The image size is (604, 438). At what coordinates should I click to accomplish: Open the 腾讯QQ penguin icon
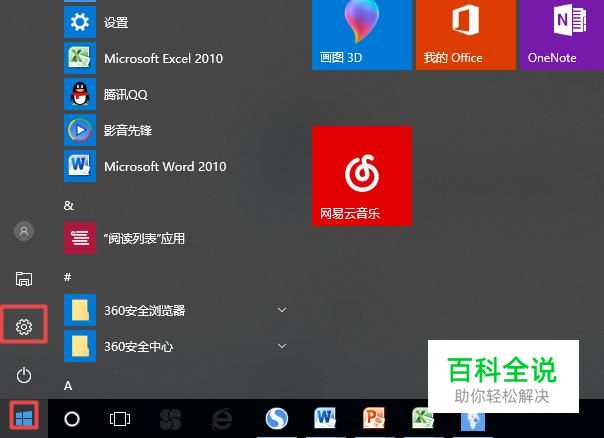(x=80, y=94)
